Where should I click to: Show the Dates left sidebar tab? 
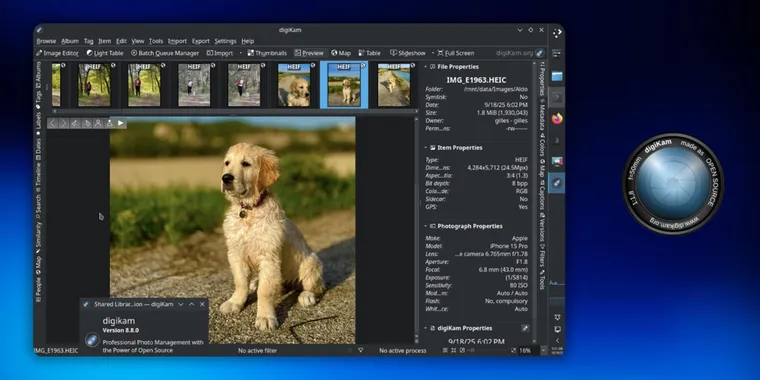point(38,149)
